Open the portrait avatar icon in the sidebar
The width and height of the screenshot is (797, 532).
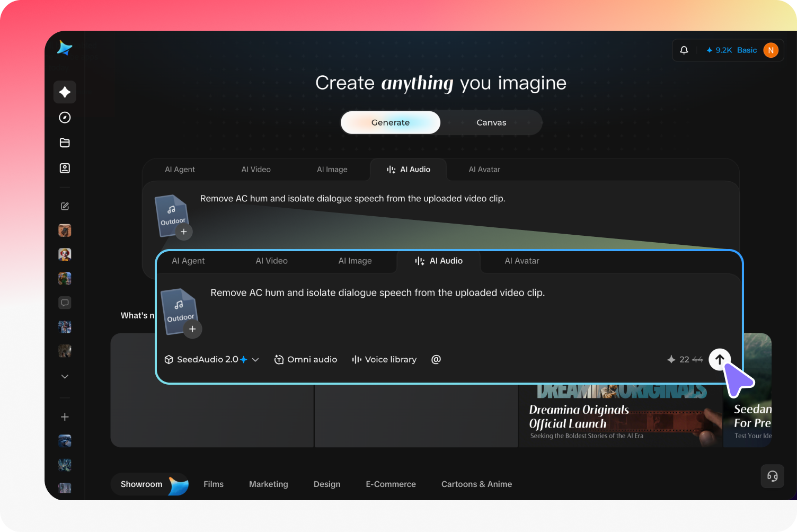click(x=65, y=168)
